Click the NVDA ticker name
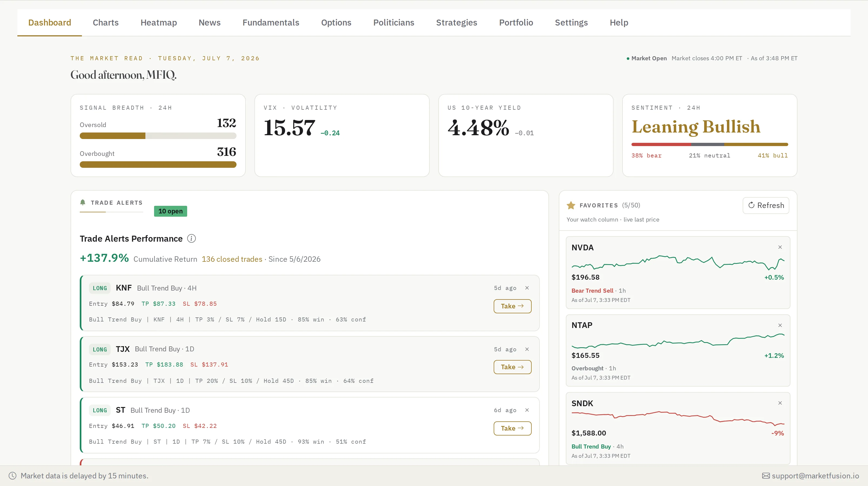This screenshot has height=486, width=868. tap(582, 248)
